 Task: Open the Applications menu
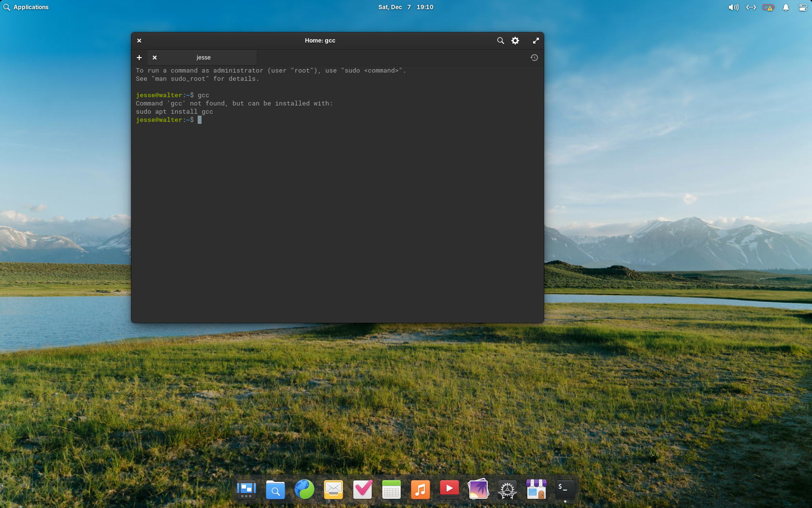(x=26, y=7)
